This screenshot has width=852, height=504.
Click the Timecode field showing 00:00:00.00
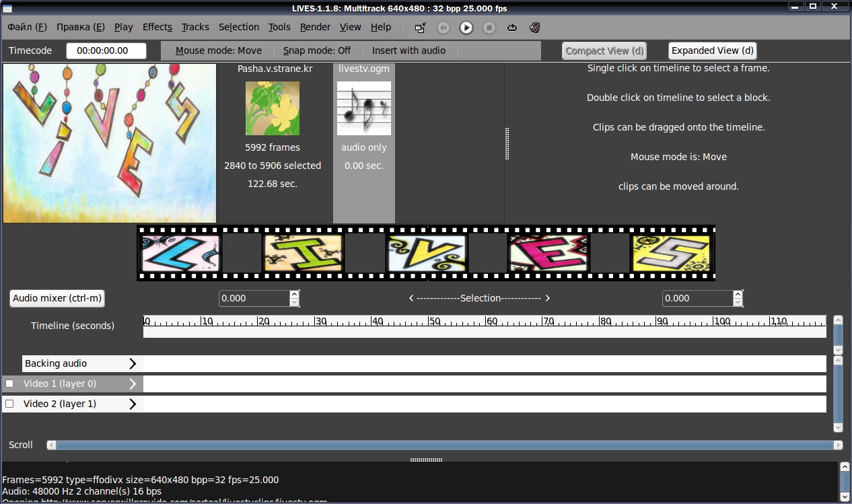tap(106, 50)
